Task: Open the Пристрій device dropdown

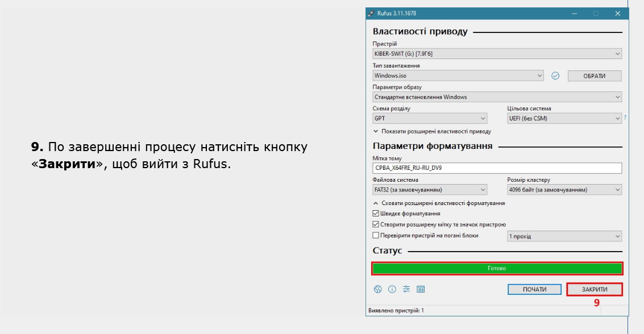Action: click(497, 54)
